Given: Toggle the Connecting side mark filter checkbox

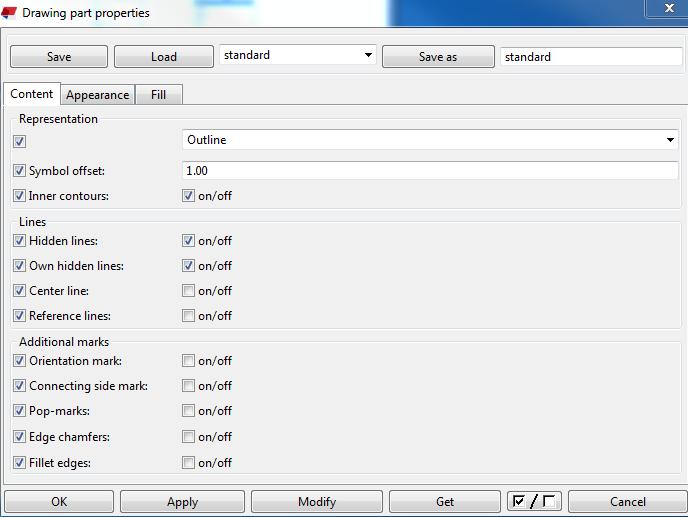Looking at the screenshot, I should coord(19,386).
